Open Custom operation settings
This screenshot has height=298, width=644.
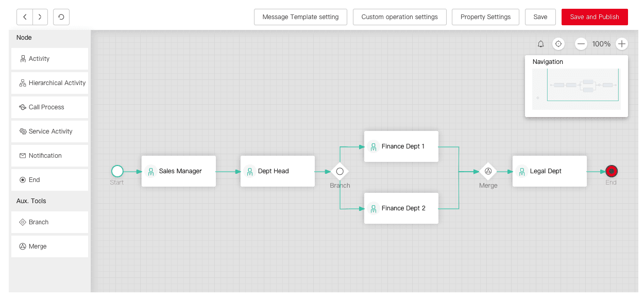400,17
